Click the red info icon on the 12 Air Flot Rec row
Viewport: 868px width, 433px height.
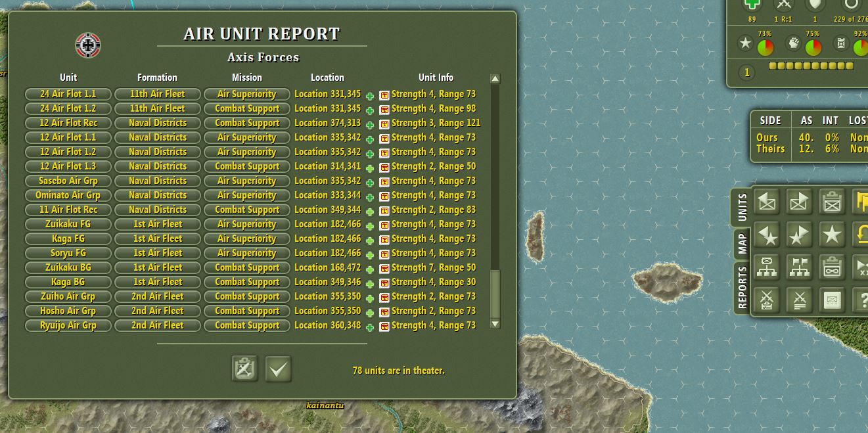tap(384, 124)
